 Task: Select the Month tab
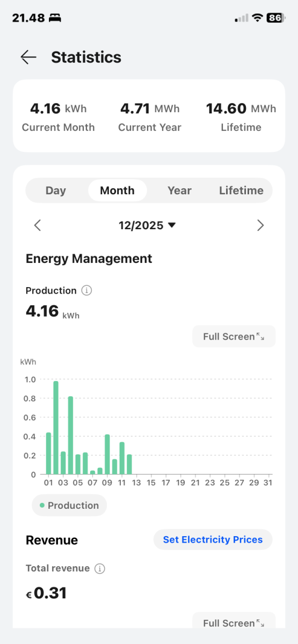117,191
